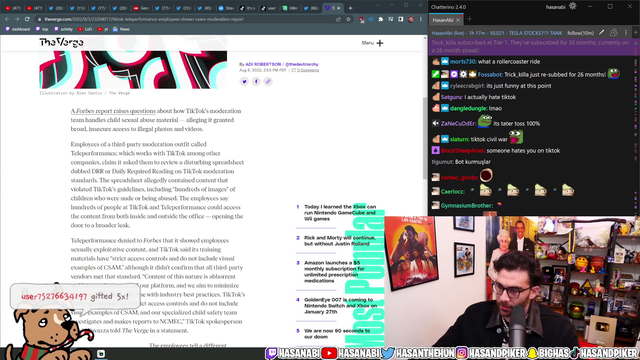Click username GymnasiumBrother in chat
This screenshot has height=360, width=640.
pyautogui.click(x=467, y=206)
